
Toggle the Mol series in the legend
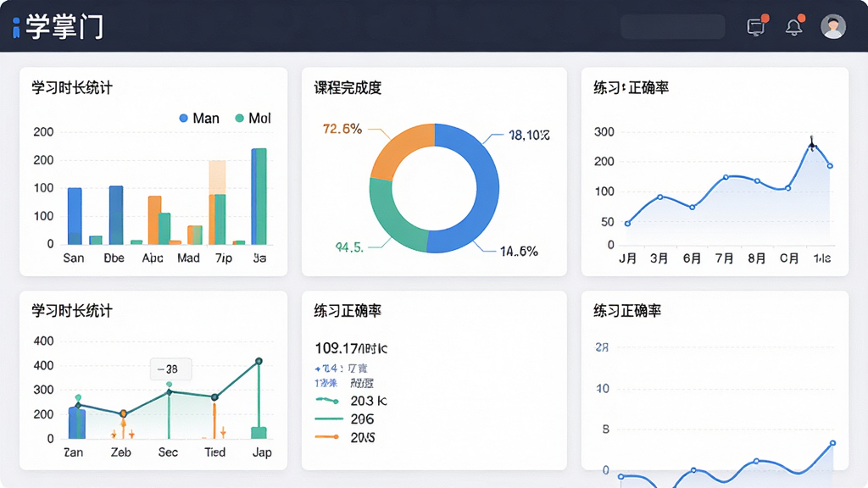point(253,119)
